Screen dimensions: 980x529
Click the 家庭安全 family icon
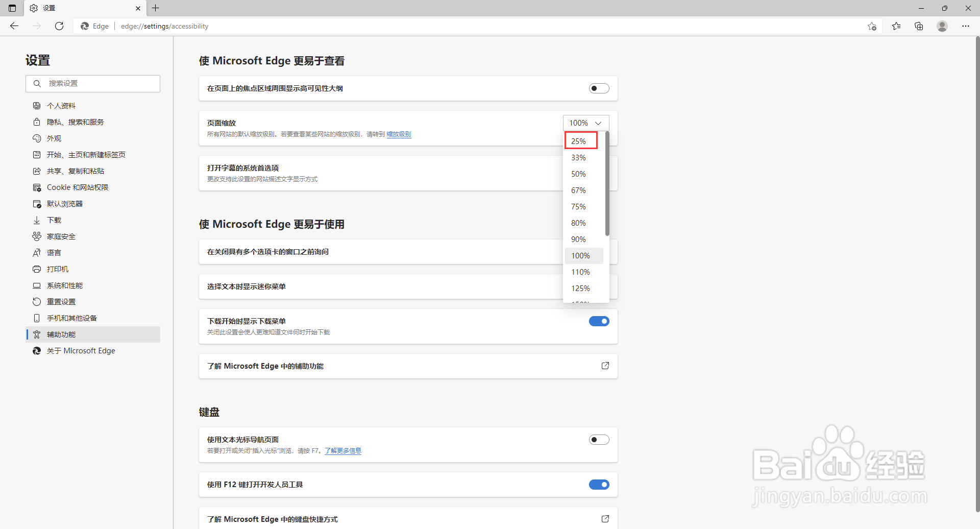point(37,236)
